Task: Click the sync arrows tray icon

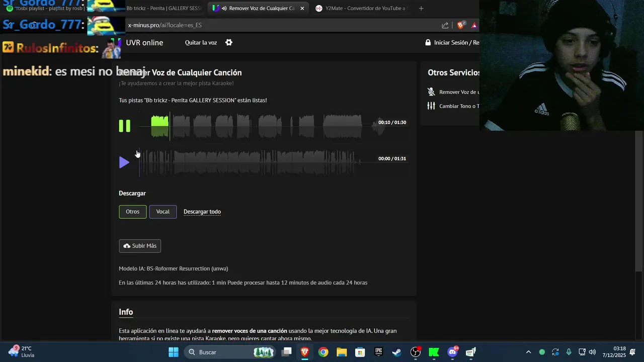Action: point(555,352)
